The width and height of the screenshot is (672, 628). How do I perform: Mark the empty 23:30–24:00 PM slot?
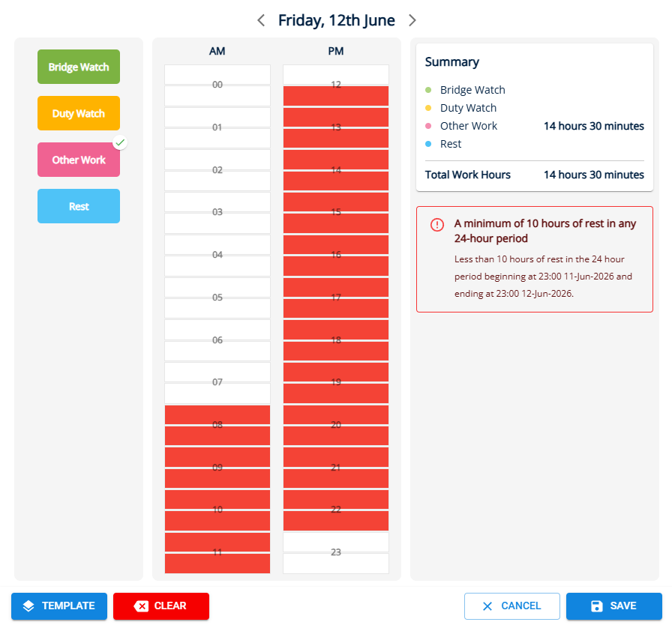pos(336,564)
